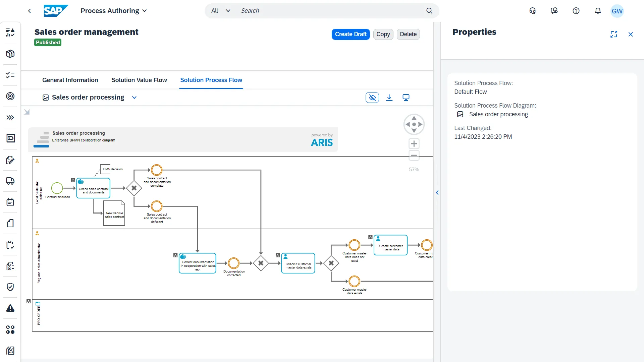Image resolution: width=644 pixels, height=362 pixels.
Task: Click the New vehicle sales contract document
Action: [x=114, y=213]
